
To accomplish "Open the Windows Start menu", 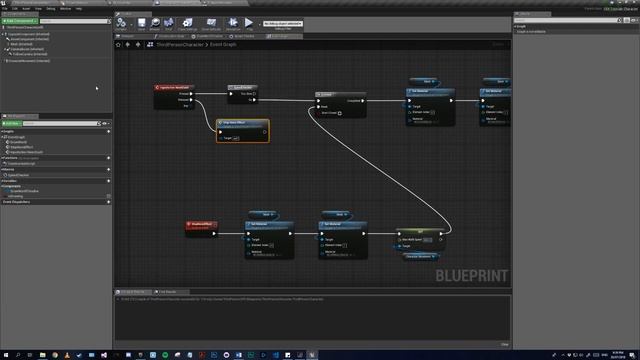I will click(x=6, y=355).
